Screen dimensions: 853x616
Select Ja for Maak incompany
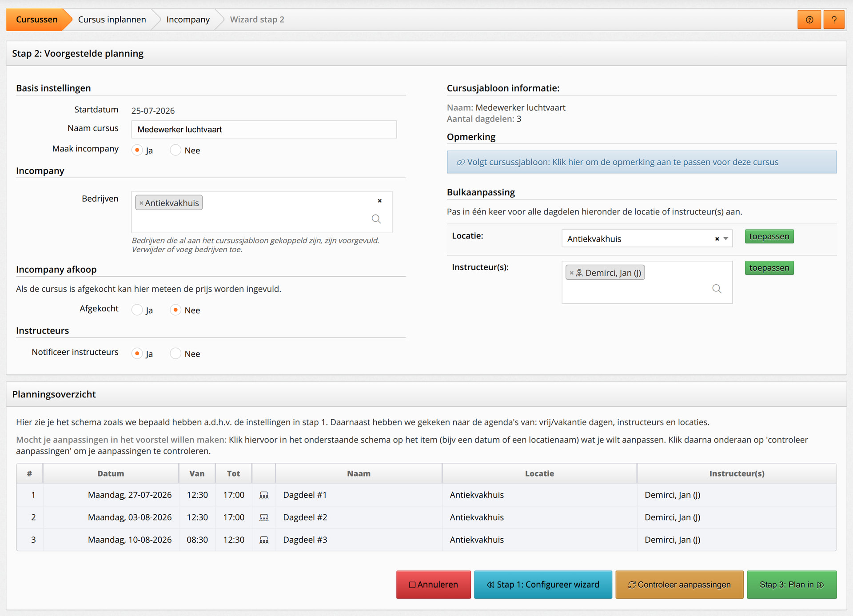pyautogui.click(x=137, y=150)
